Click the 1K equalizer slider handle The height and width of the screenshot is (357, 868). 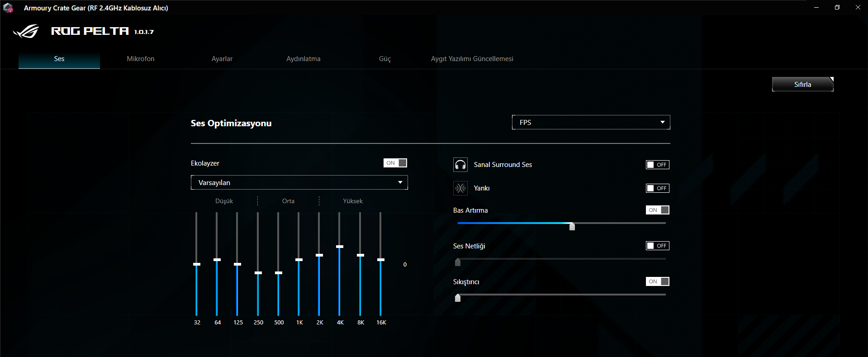[299, 260]
